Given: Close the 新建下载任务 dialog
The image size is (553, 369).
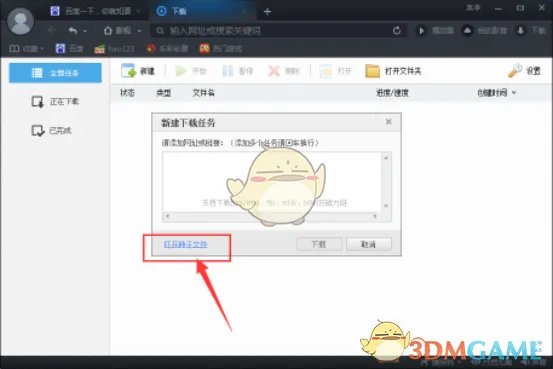Looking at the screenshot, I should (389, 122).
